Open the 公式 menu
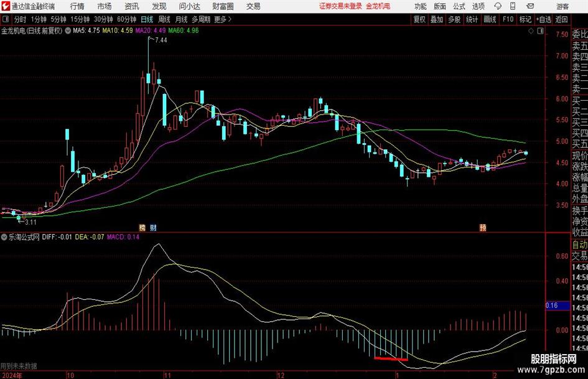This screenshot has height=379, width=588. point(459,6)
